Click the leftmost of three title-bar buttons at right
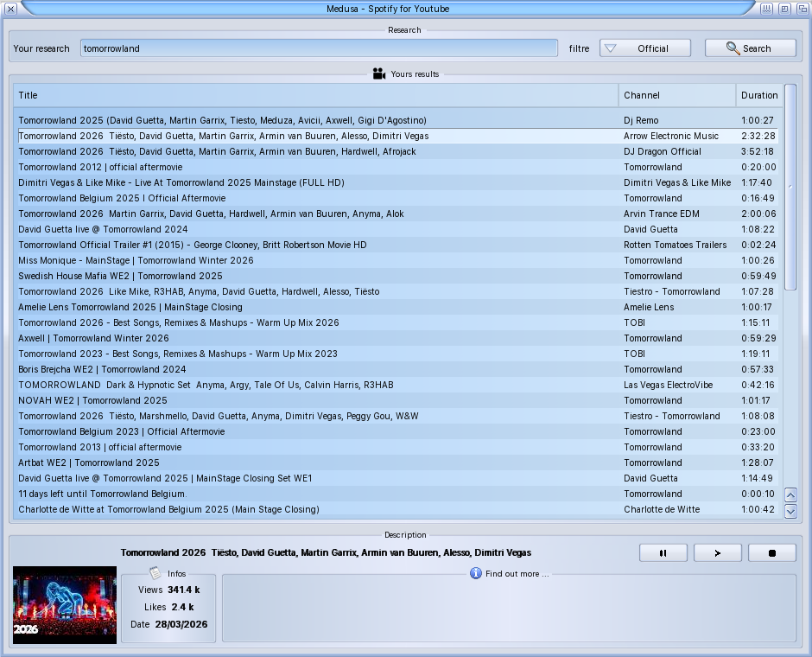 [766, 9]
